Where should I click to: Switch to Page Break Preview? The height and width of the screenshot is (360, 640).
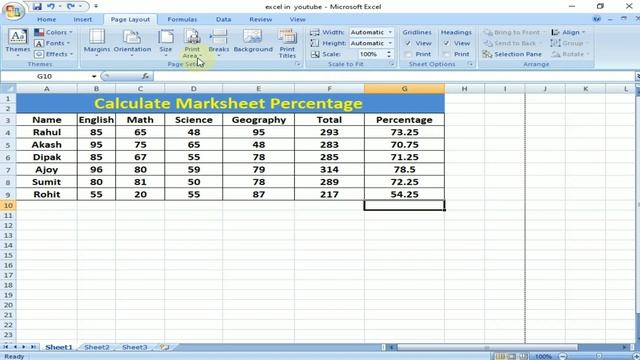524,356
